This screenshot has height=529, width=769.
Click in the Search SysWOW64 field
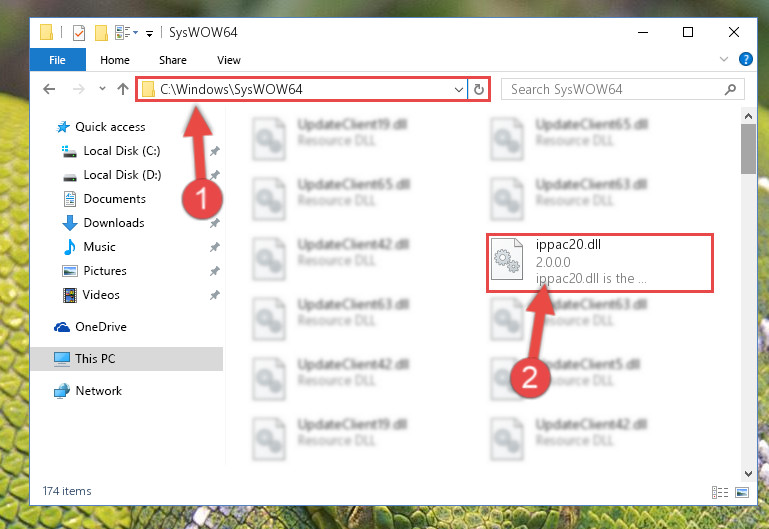click(613, 89)
